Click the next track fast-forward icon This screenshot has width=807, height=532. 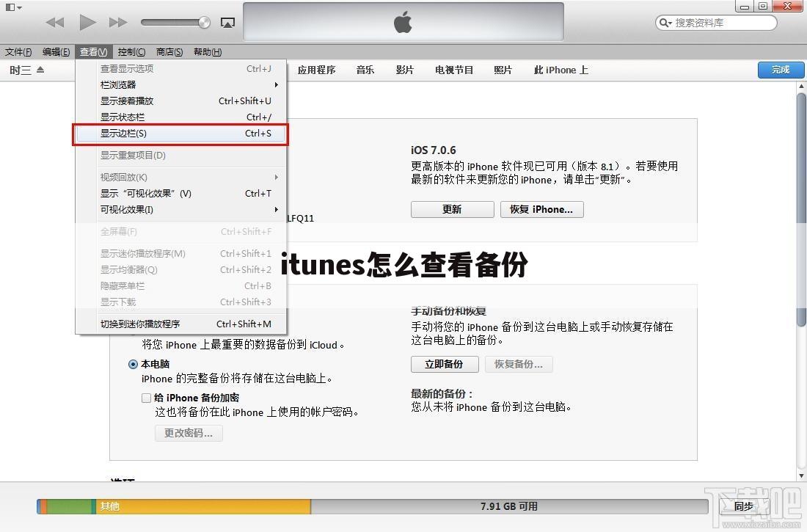pos(118,22)
